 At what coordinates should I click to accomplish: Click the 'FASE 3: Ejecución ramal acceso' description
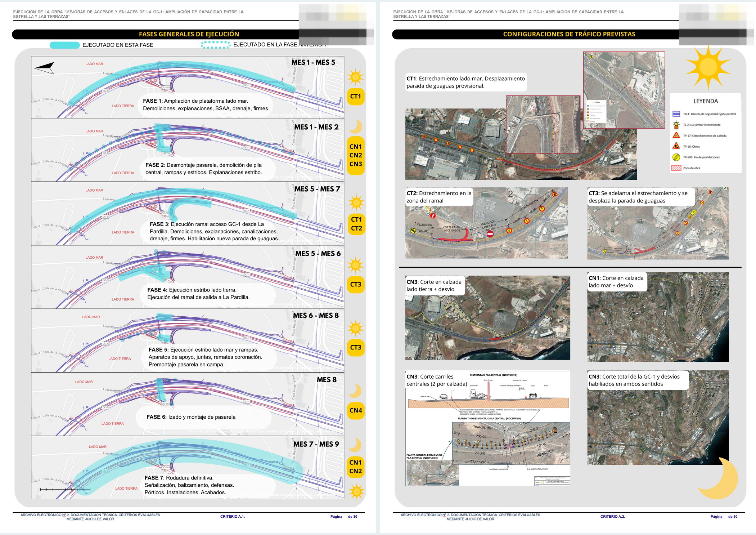coord(215,231)
